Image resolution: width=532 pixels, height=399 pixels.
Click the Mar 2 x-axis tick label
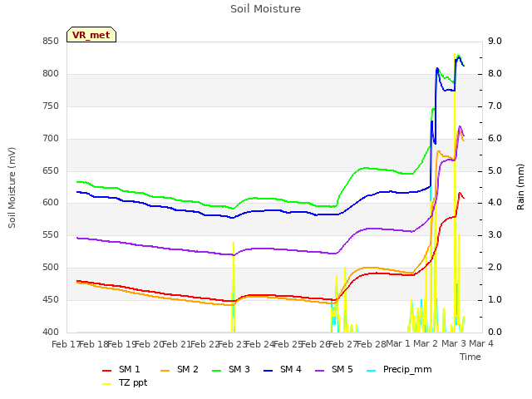(x=426, y=343)
